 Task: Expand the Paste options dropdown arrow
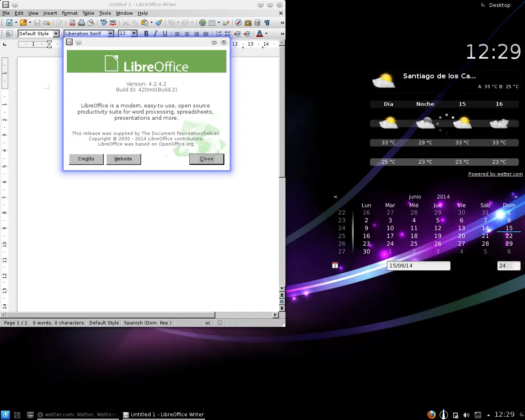coord(151,23)
